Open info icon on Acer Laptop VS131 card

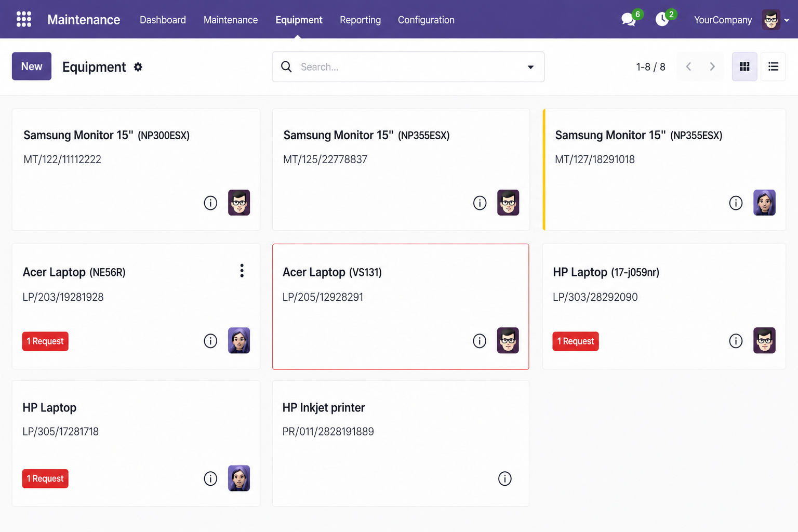(480, 341)
